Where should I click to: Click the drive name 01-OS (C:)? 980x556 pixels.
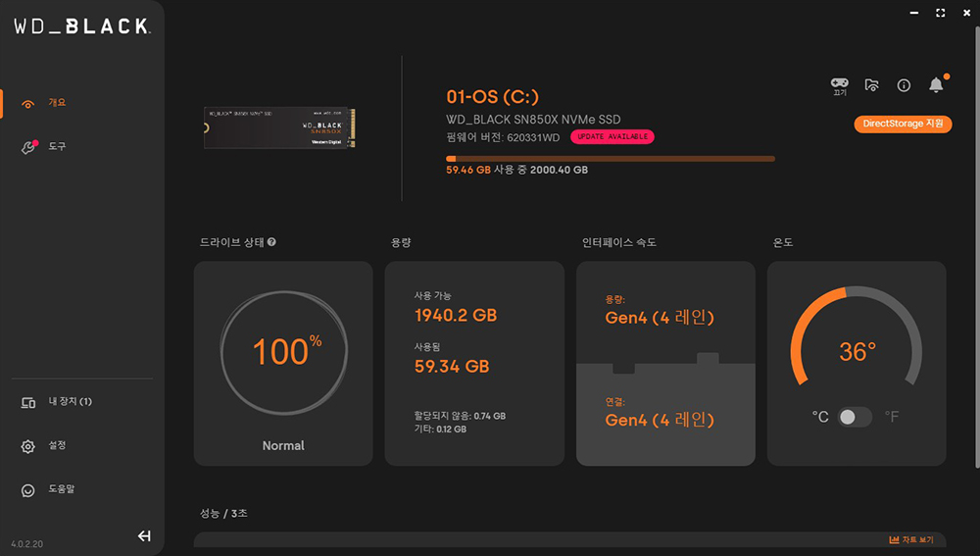click(x=493, y=97)
